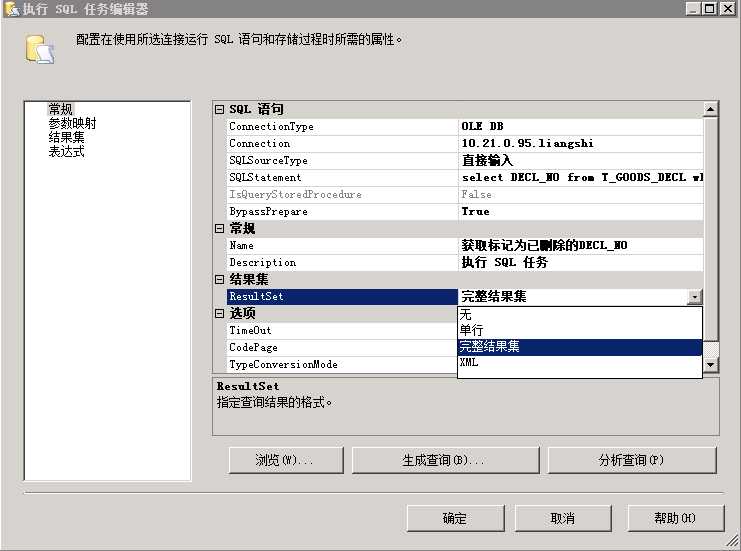Open 参数映射 page in left pane

[72, 123]
